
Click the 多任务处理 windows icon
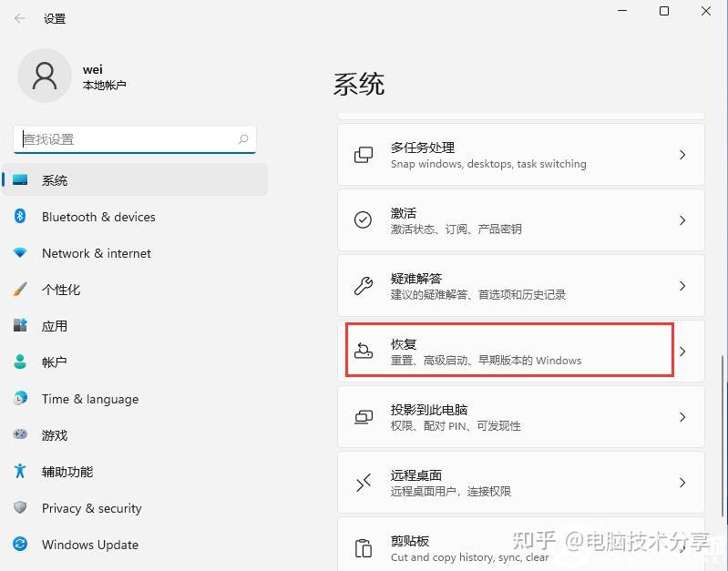(x=363, y=155)
